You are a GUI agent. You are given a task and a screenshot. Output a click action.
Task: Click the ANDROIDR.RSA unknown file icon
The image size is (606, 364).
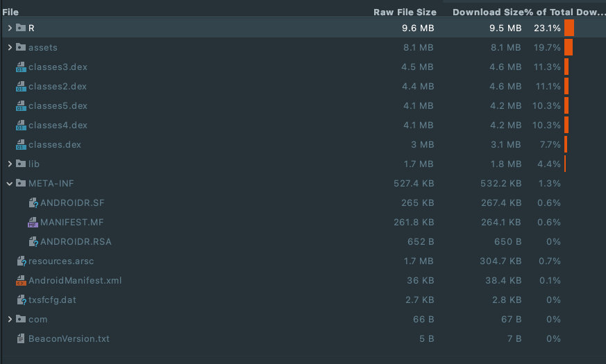pos(33,242)
